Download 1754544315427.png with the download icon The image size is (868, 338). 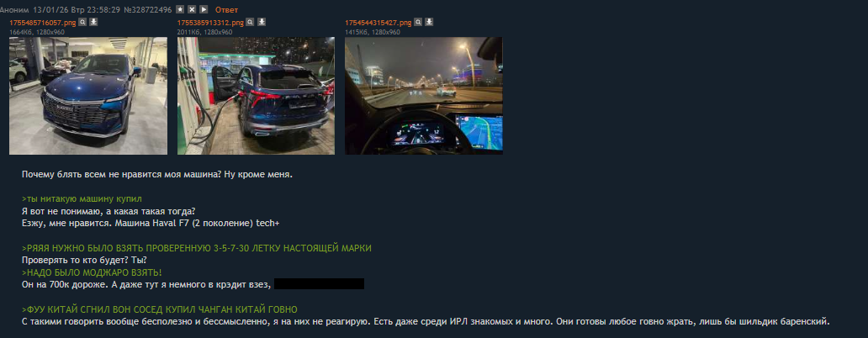429,22
